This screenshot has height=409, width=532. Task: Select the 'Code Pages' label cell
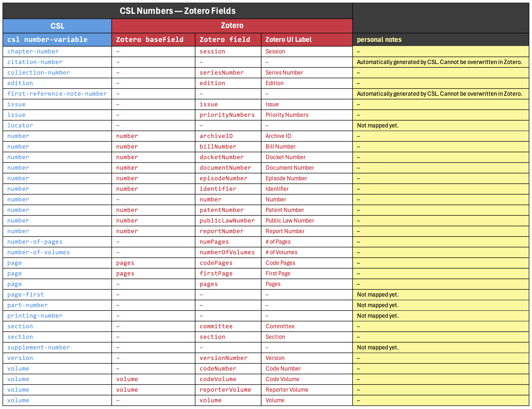tap(280, 263)
